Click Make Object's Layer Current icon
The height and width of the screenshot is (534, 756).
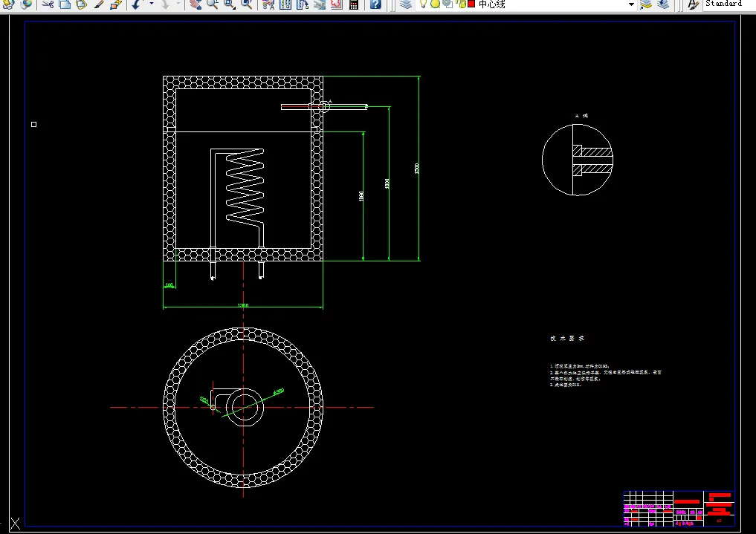(x=645, y=4)
